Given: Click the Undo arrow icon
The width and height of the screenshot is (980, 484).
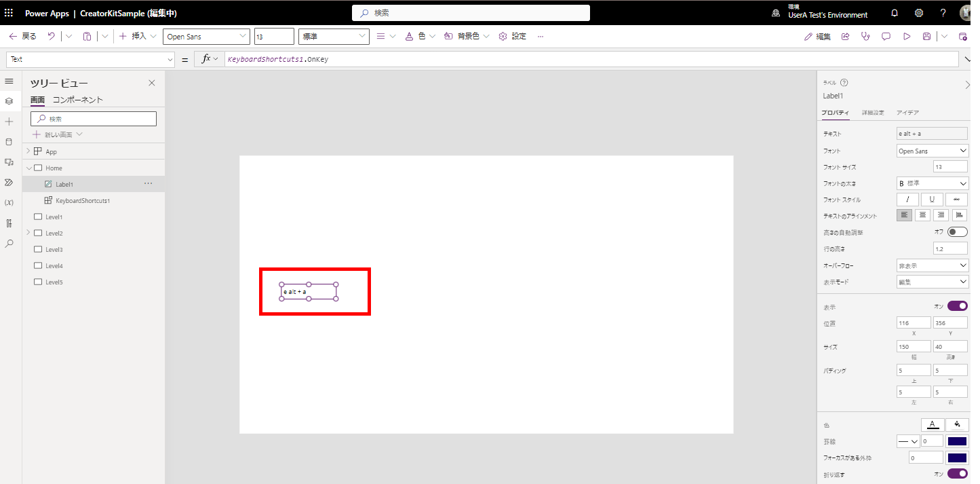Looking at the screenshot, I should click(x=52, y=37).
